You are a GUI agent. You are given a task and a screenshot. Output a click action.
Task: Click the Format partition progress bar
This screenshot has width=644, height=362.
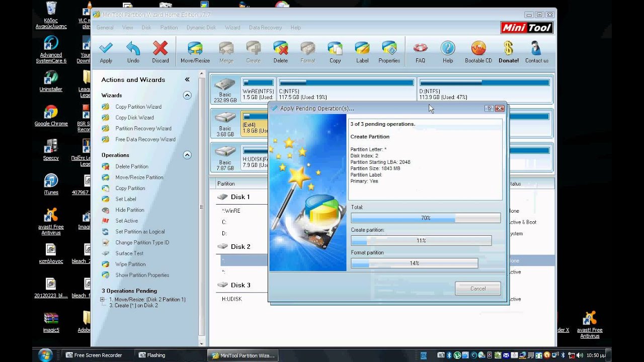click(415, 263)
